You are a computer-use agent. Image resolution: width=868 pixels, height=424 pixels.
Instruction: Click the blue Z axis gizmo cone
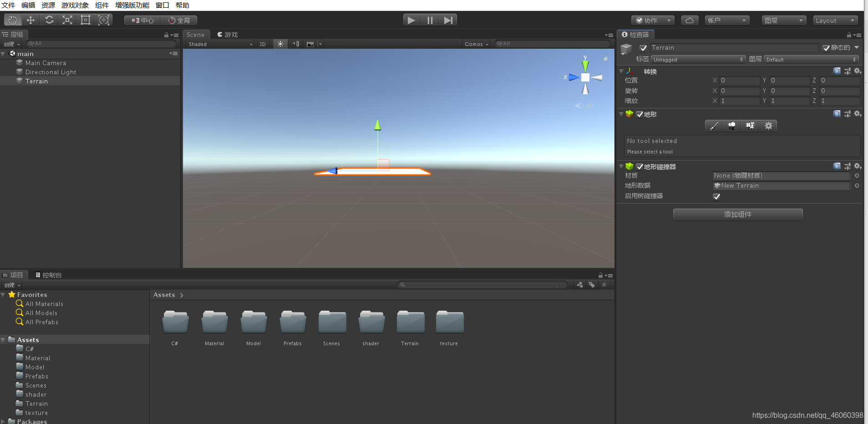point(574,77)
